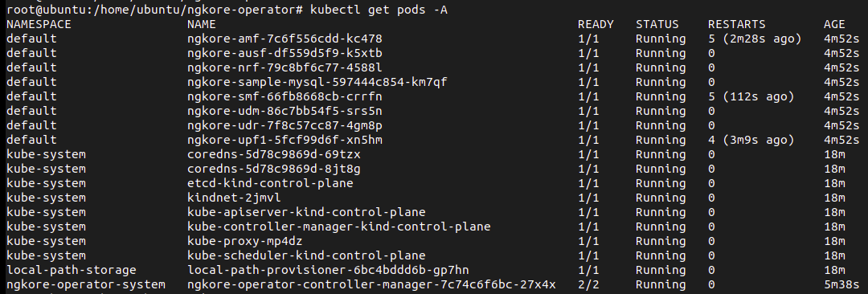This screenshot has width=868, height=294.
Task: Select the local-path-provisioner-6bc4bddd6b-gp7hn entry
Action: click(328, 270)
